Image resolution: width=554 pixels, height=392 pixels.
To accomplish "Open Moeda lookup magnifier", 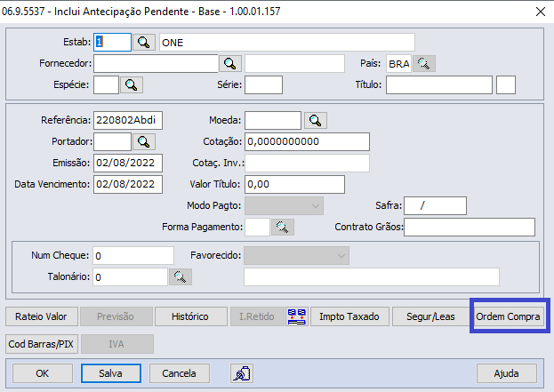I will click(316, 120).
